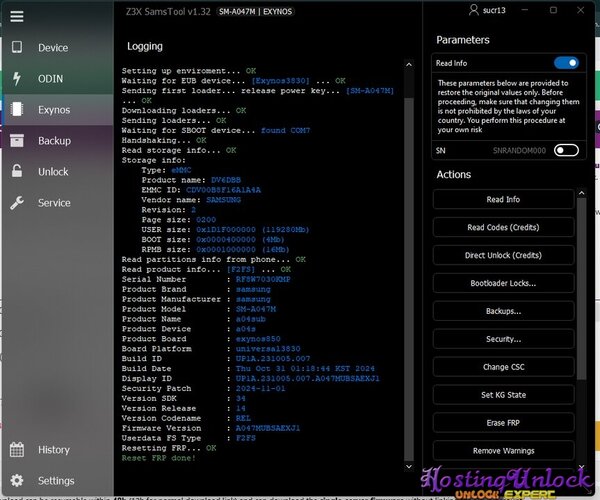Click the Unlock padlock icon
Viewport: 600px width, 500px height.
coord(17,172)
